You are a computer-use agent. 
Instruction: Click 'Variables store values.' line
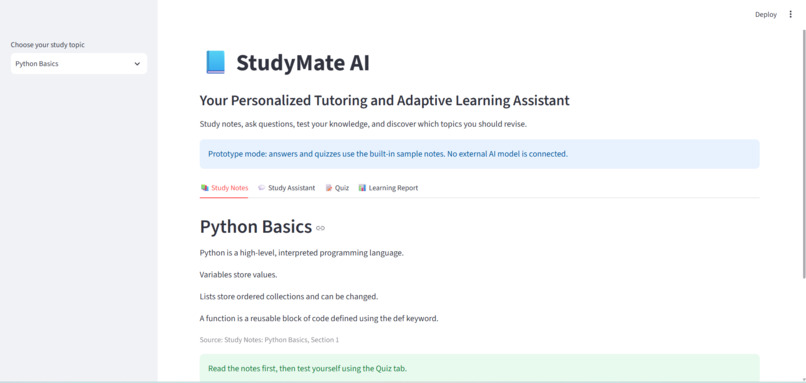(x=239, y=275)
